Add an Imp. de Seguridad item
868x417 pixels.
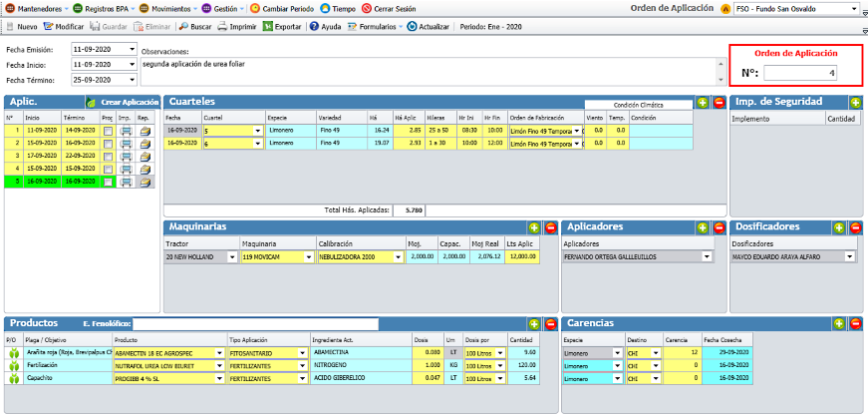pyautogui.click(x=855, y=103)
